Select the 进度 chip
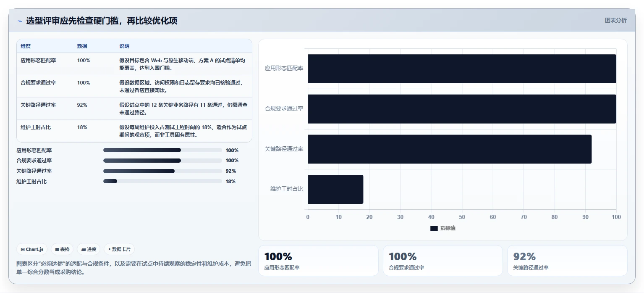This screenshot has width=644, height=293. pyautogui.click(x=89, y=249)
